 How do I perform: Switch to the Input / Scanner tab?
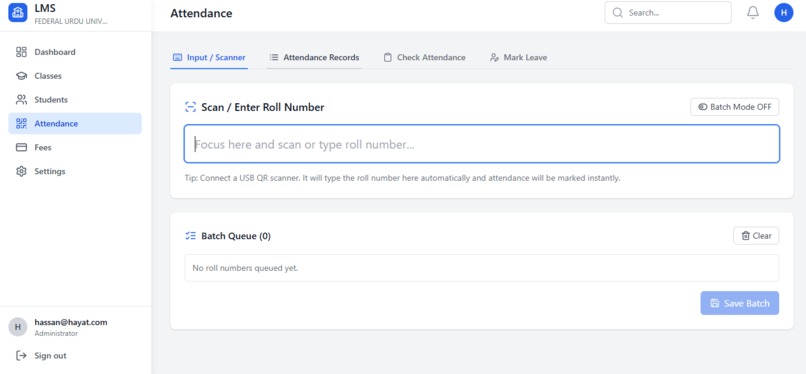(209, 58)
